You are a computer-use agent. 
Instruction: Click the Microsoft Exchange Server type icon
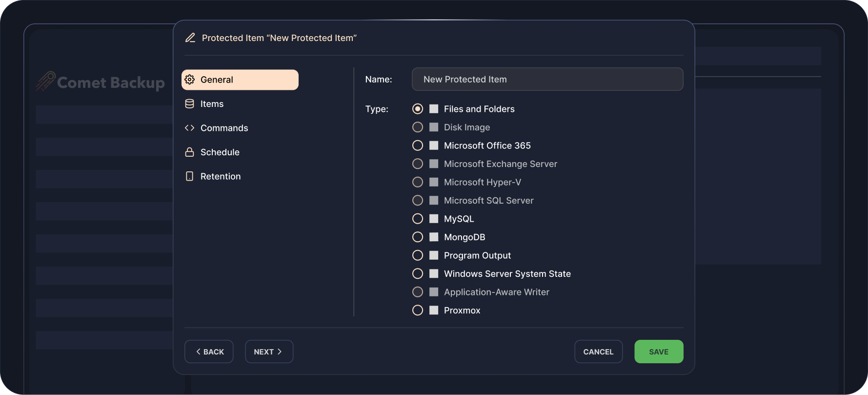(434, 164)
